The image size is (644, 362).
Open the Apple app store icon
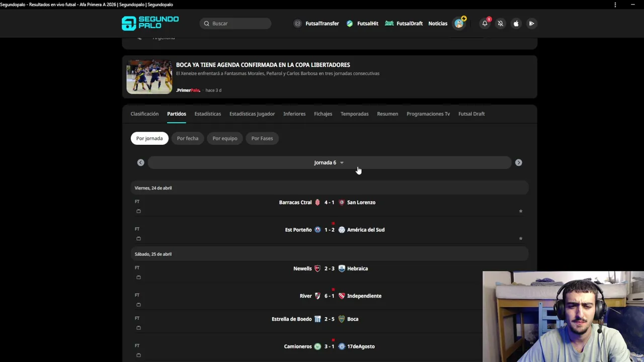coord(516,23)
